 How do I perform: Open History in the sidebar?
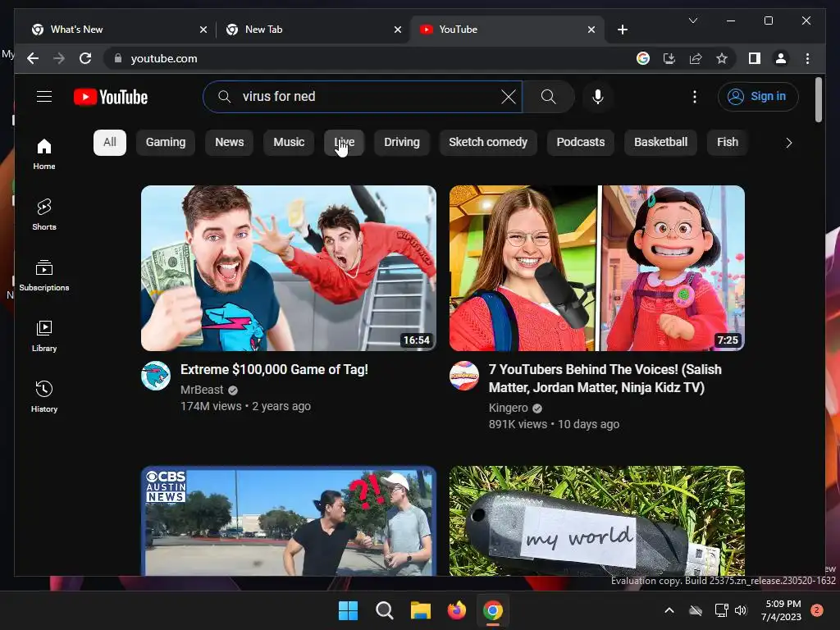point(44,396)
